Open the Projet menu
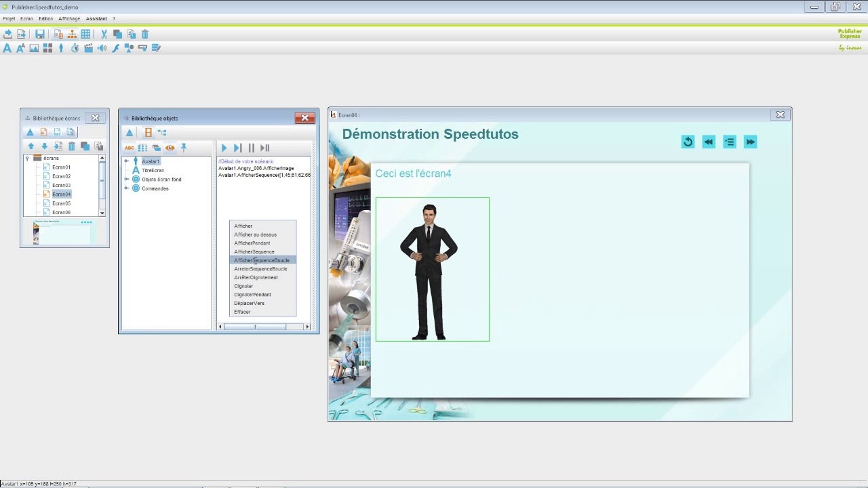The height and width of the screenshot is (488, 868). point(9,19)
